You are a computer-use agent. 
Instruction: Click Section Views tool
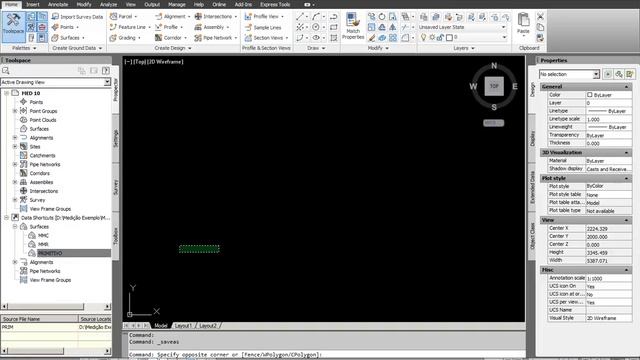coord(266,38)
